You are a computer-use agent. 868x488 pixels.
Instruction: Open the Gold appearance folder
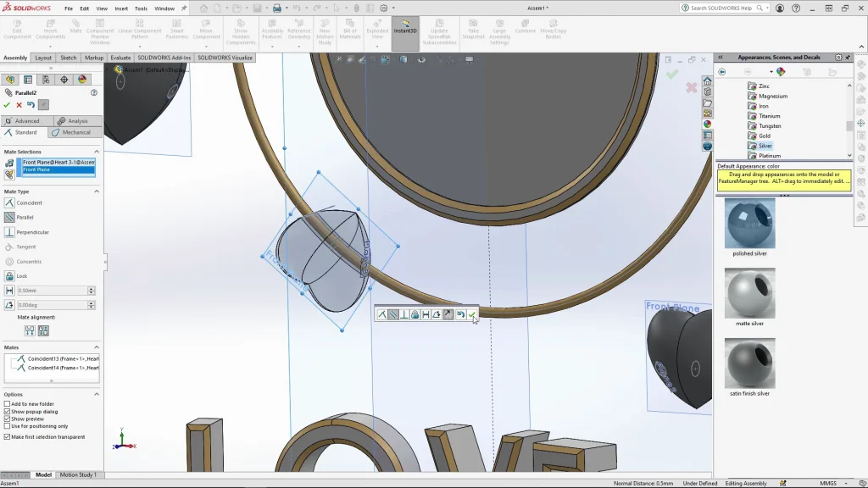[x=764, y=136]
